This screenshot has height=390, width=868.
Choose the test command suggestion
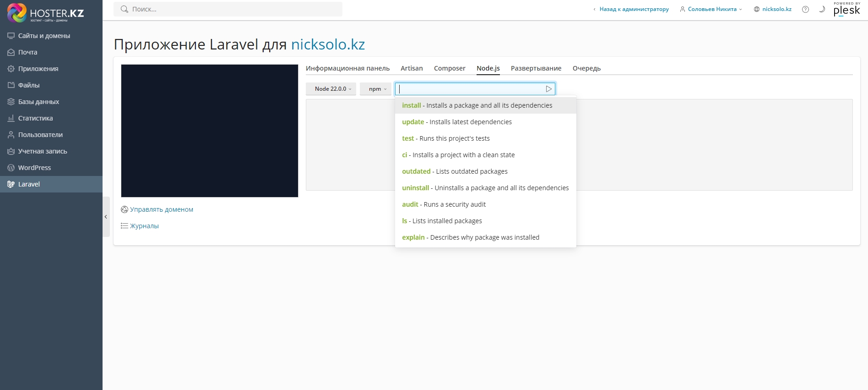(x=485, y=138)
